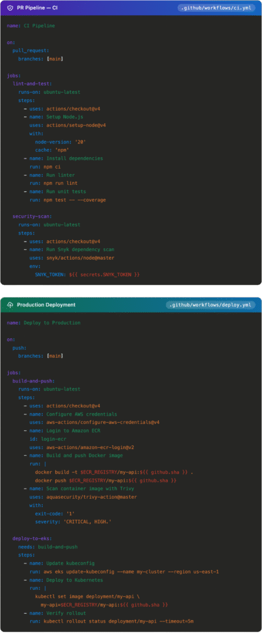Click the aws eks update-kubeconfig command
The width and height of the screenshot is (262, 644).
[131, 572]
